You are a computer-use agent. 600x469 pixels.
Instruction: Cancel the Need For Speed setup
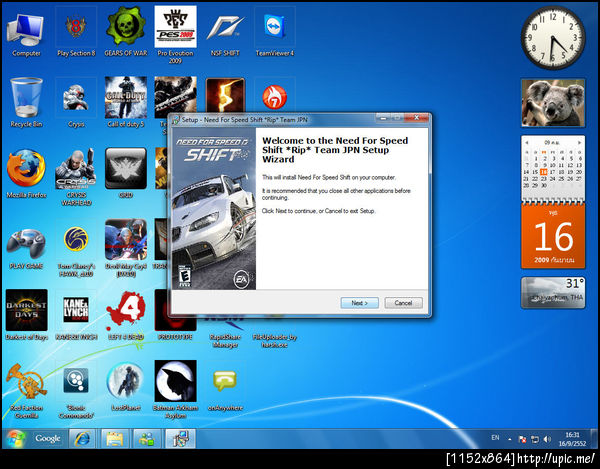(403, 303)
